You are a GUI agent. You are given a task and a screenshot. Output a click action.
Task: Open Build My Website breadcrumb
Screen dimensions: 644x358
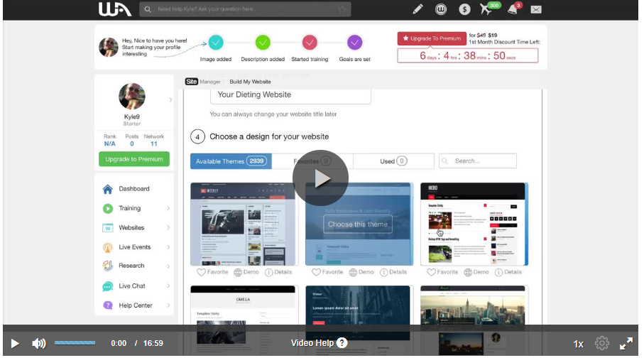[x=250, y=82]
